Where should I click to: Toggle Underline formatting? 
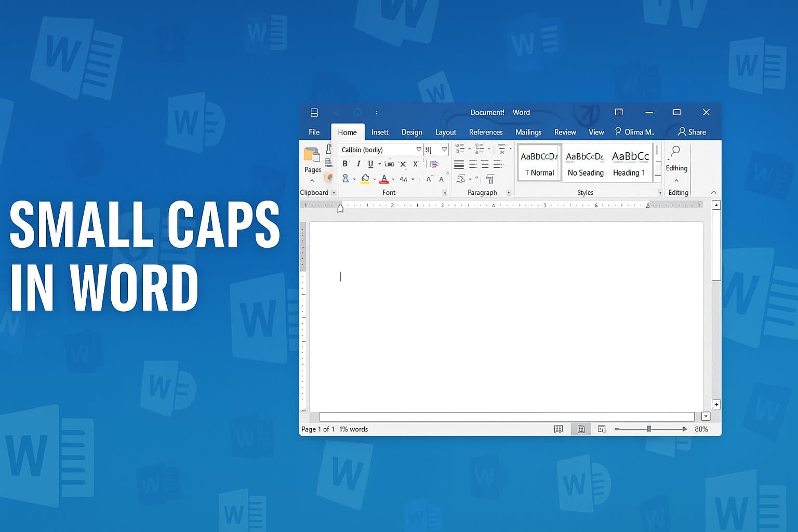(x=370, y=164)
